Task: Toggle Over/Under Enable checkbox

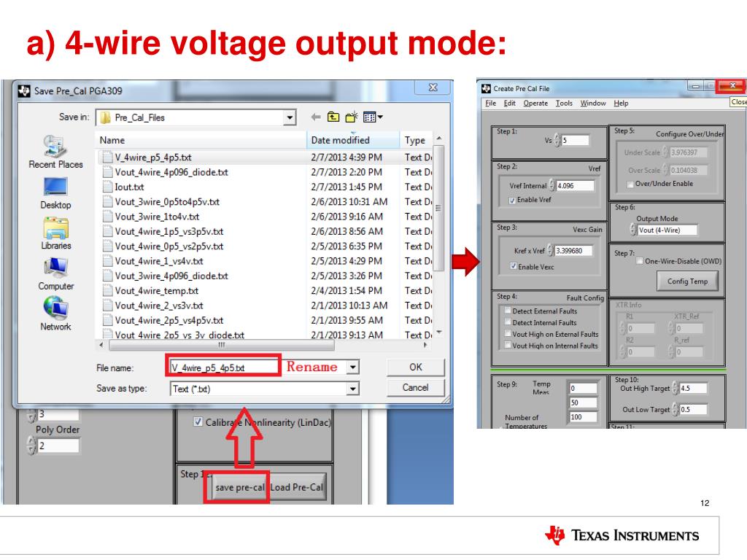Action: pos(630,184)
